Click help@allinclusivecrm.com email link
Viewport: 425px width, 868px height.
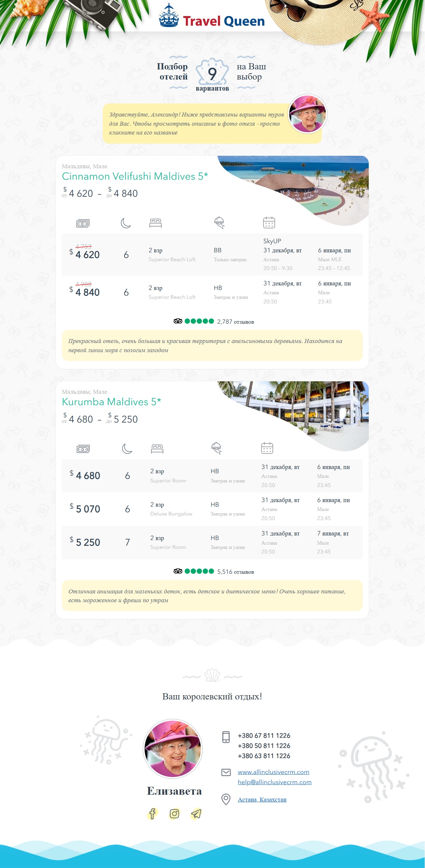click(275, 782)
